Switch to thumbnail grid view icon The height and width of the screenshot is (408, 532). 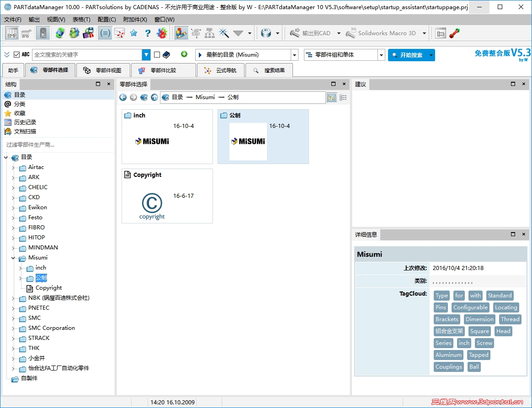332,98
